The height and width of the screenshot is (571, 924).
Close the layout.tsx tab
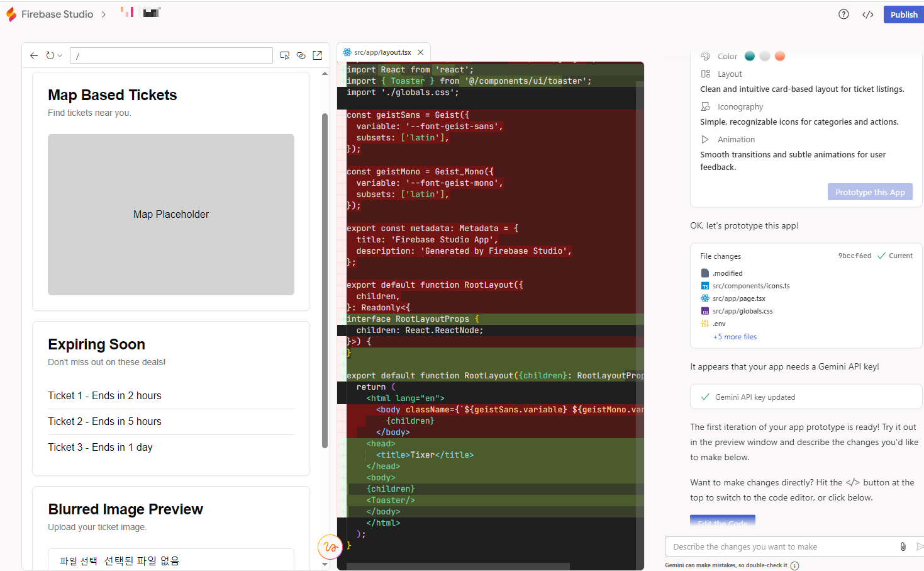pos(421,52)
